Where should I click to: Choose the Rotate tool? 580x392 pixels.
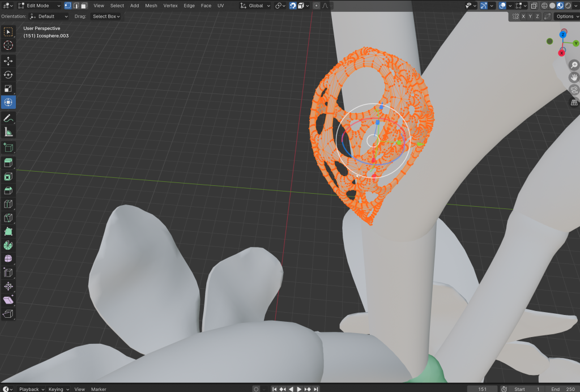8,75
